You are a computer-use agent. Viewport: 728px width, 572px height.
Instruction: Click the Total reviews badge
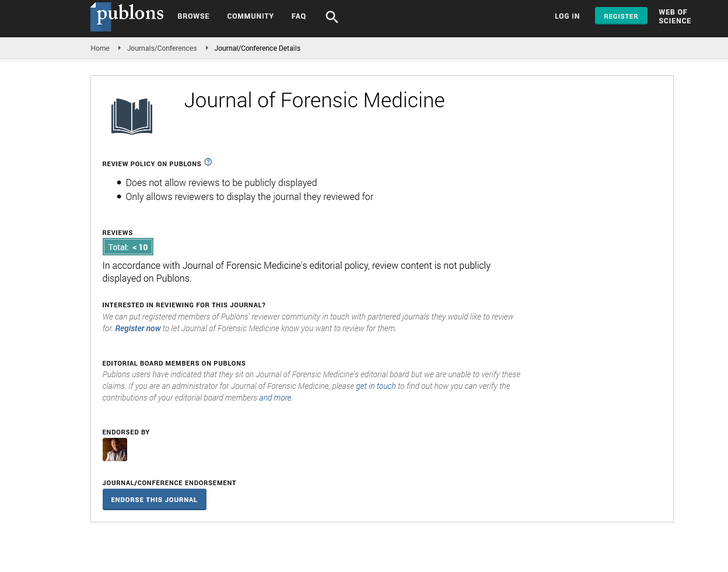click(128, 247)
